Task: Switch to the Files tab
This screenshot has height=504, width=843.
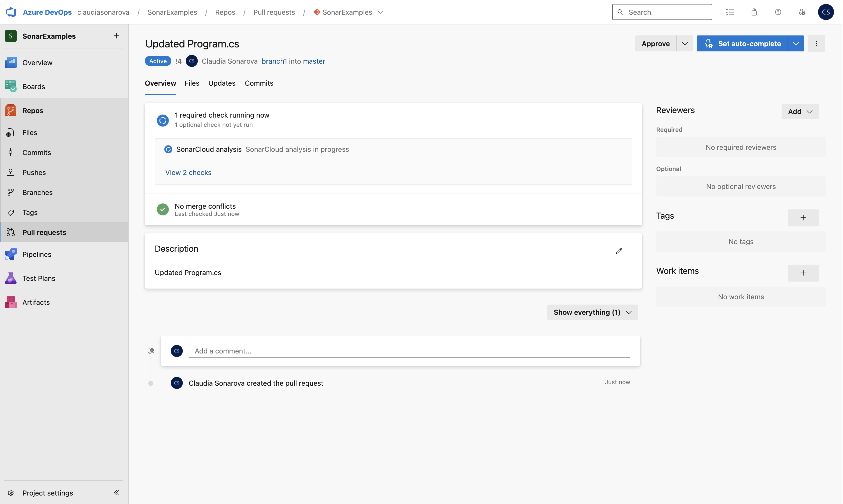Action: point(192,83)
